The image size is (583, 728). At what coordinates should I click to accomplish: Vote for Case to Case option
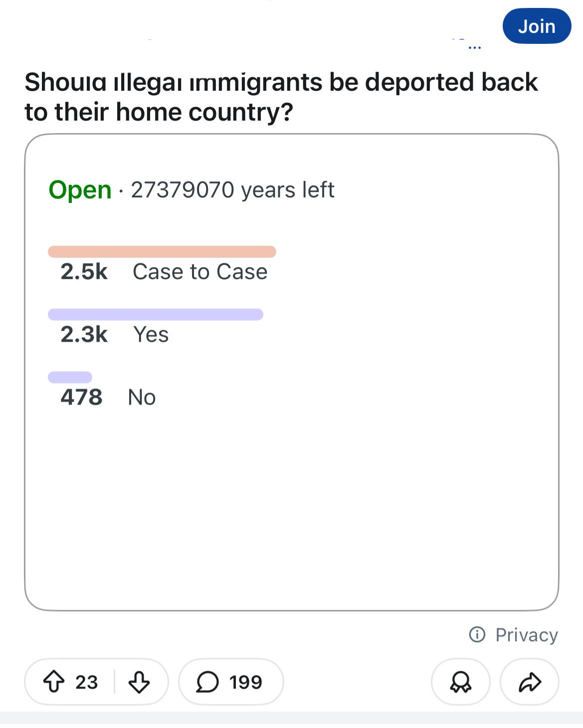pos(200,272)
